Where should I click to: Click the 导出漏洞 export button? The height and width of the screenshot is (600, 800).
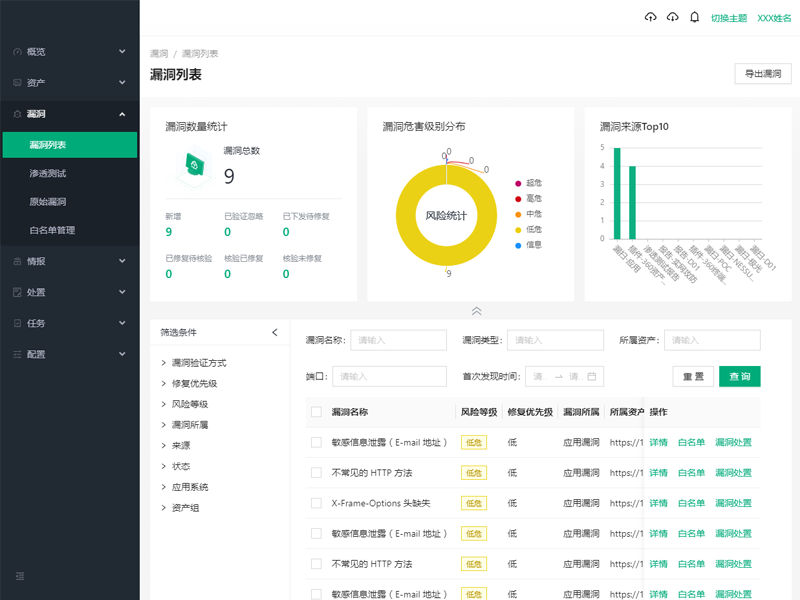coord(763,74)
